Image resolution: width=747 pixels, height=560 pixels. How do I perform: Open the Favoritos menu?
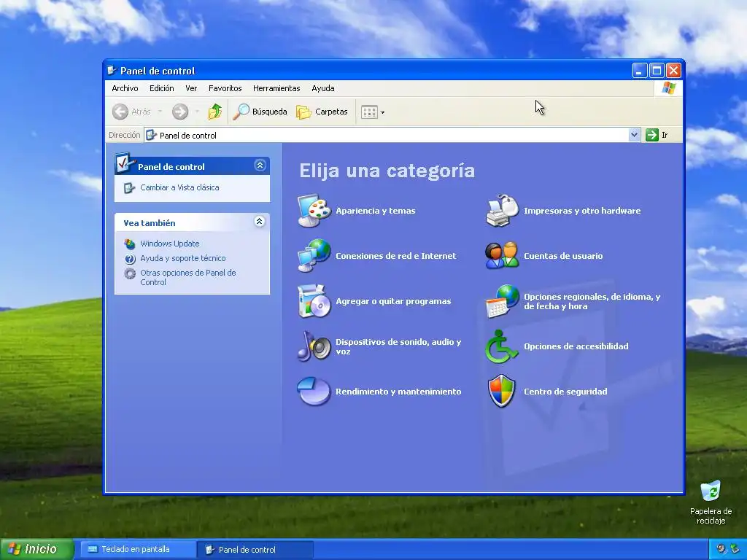click(x=225, y=88)
